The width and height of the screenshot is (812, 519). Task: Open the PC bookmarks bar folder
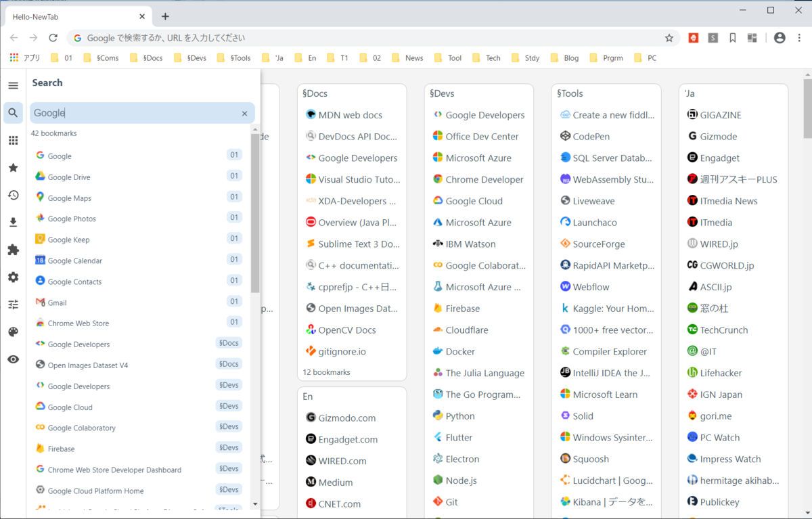[x=645, y=58]
